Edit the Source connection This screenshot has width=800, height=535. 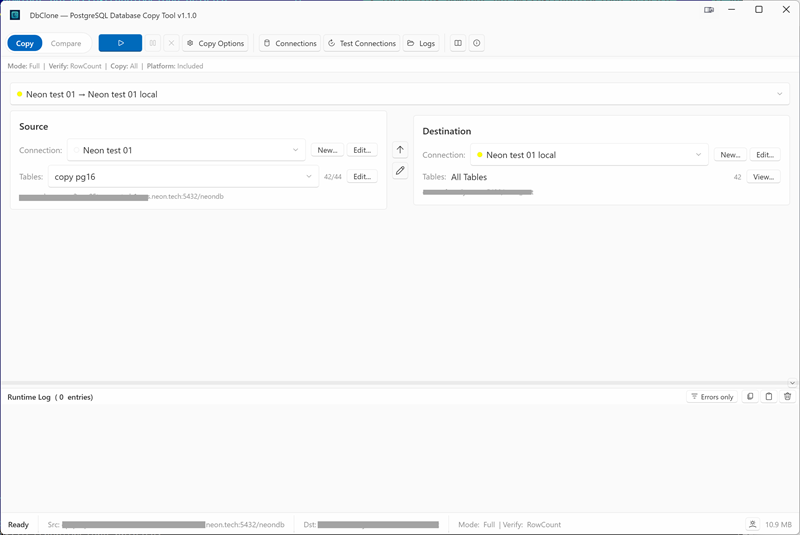point(362,150)
